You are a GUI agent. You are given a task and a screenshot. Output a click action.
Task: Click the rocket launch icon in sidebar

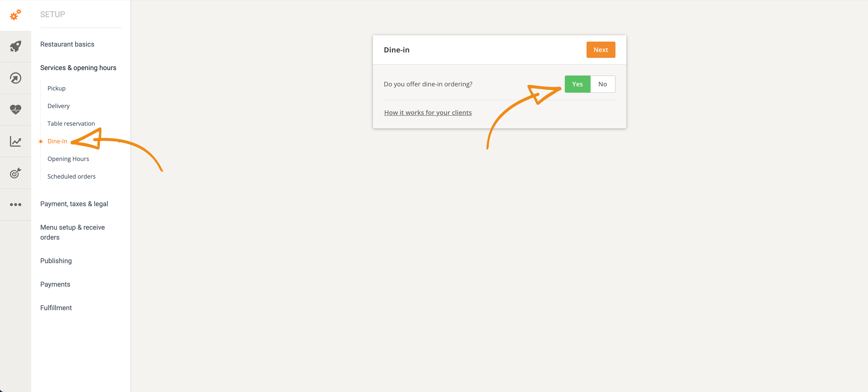click(15, 47)
